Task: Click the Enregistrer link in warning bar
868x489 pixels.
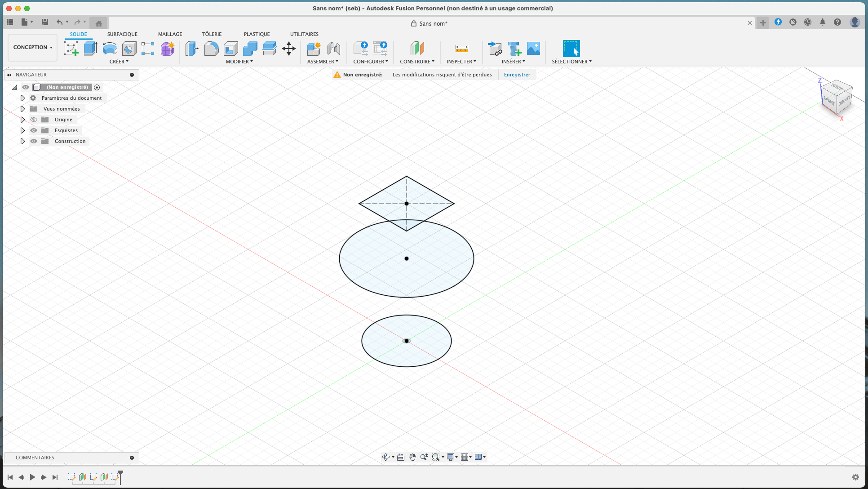Action: pyautogui.click(x=517, y=75)
